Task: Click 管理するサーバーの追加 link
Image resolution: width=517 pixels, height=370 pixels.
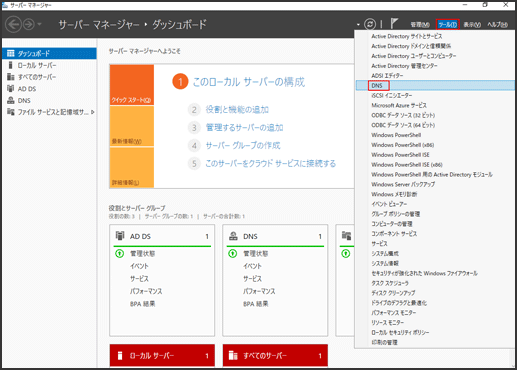Action: [244, 127]
